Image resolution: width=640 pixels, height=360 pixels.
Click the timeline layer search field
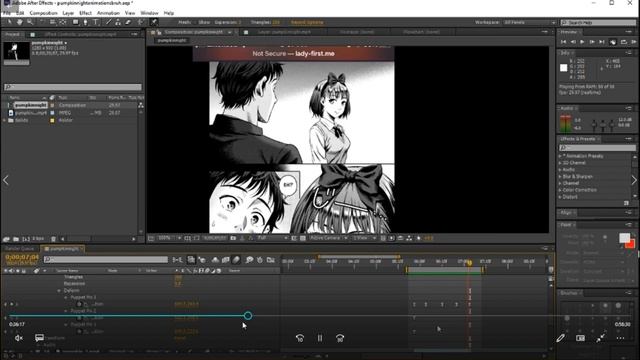(x=106, y=259)
